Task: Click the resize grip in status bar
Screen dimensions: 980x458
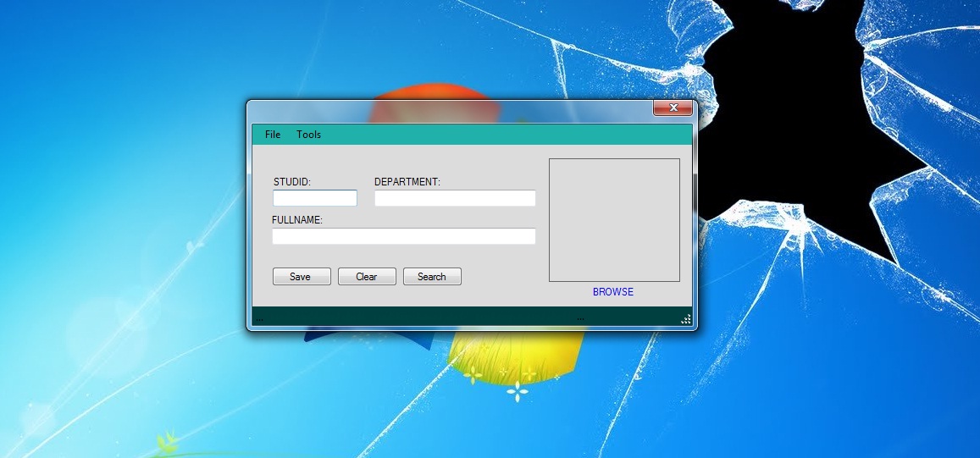Action: coord(685,318)
